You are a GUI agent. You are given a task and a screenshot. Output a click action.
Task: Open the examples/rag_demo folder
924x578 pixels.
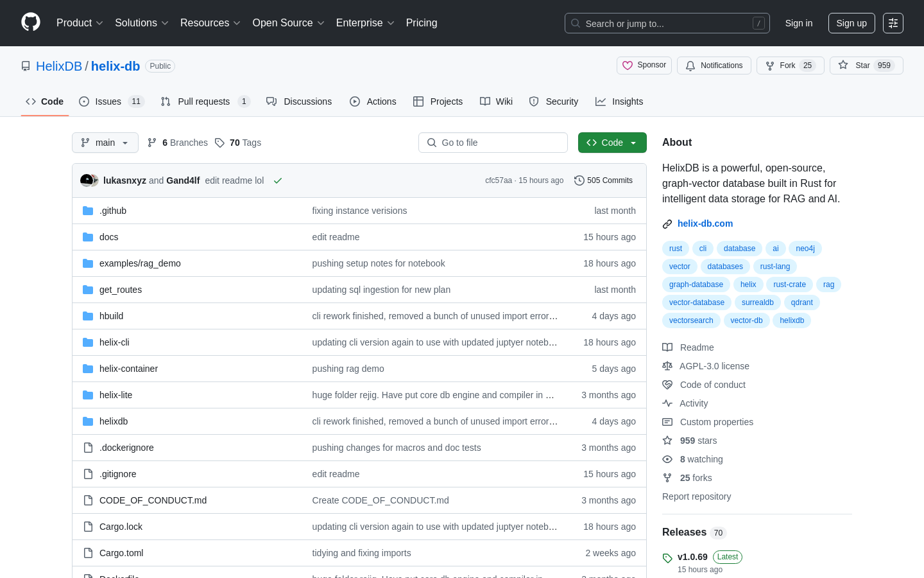140,263
